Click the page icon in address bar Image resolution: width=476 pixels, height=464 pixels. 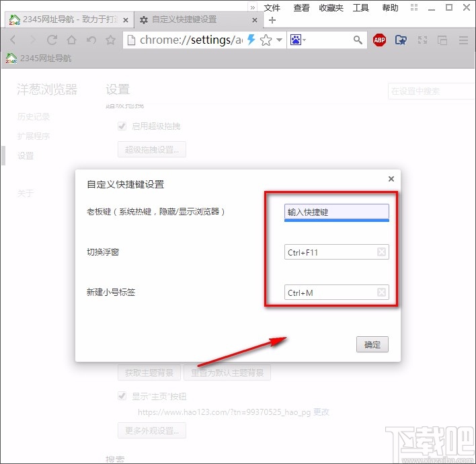[131, 40]
